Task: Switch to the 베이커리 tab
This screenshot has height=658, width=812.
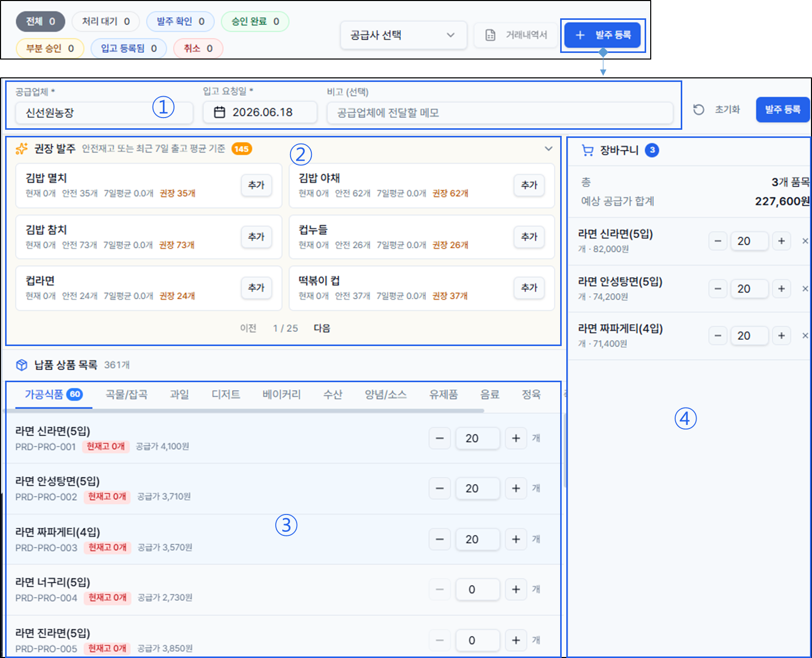Action: (x=281, y=394)
